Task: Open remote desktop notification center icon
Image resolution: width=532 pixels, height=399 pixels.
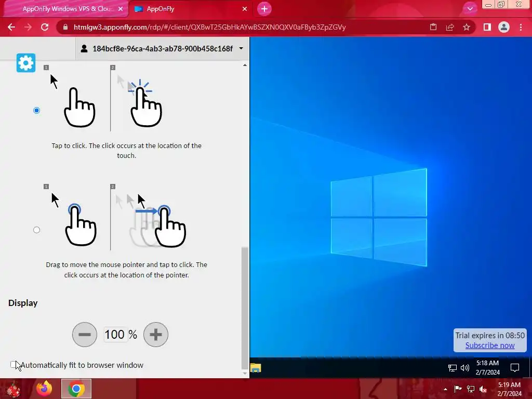Action: coord(515,368)
